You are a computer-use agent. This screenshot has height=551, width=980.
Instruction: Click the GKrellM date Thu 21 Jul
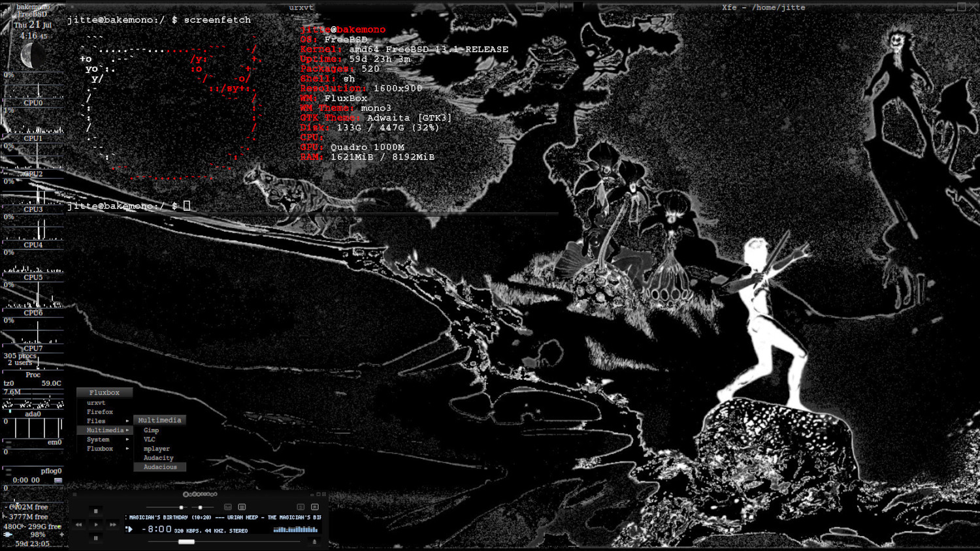click(x=33, y=25)
